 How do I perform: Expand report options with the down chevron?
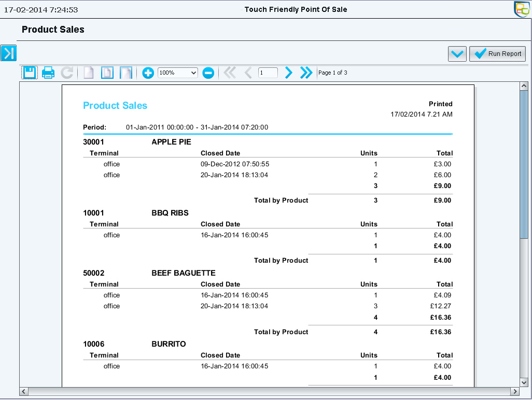pyautogui.click(x=457, y=54)
